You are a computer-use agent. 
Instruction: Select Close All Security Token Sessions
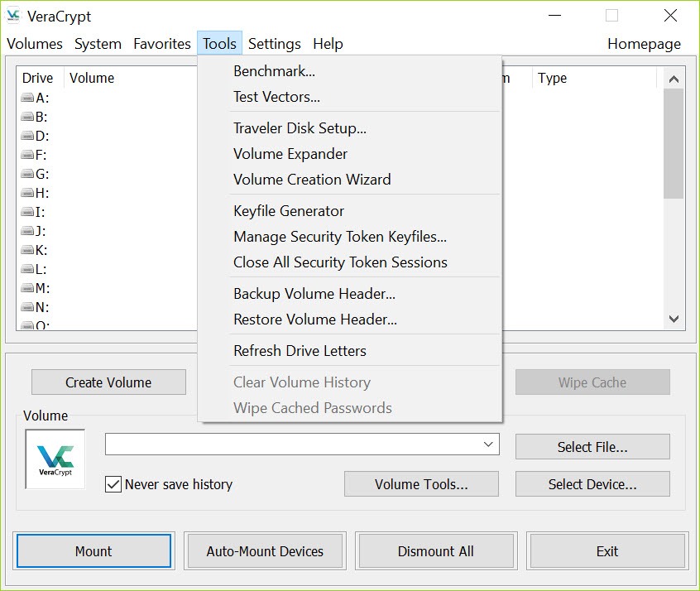pyautogui.click(x=349, y=262)
